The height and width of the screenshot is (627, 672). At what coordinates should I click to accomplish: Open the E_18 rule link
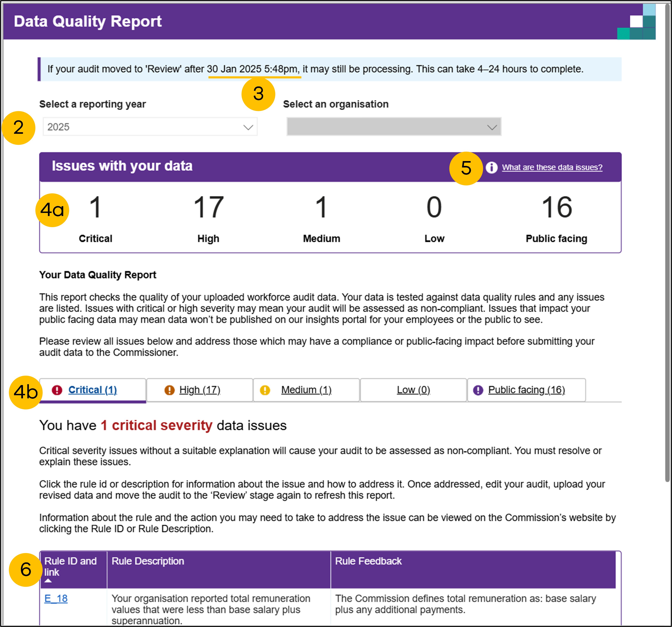[56, 599]
